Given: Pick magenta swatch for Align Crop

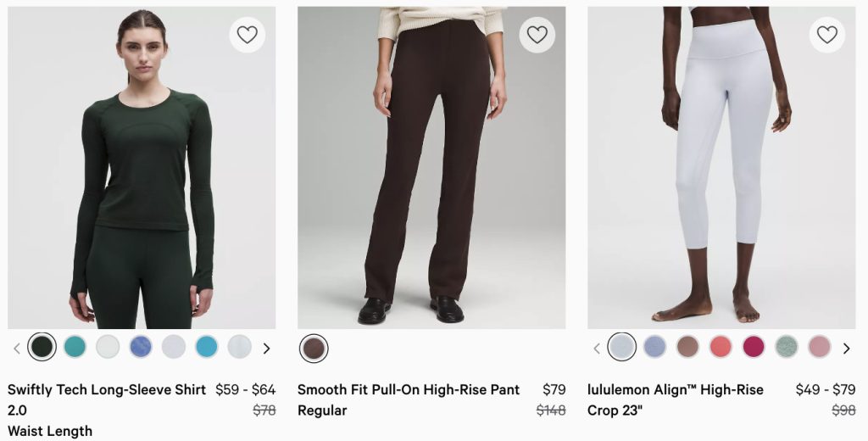Looking at the screenshot, I should (x=754, y=347).
